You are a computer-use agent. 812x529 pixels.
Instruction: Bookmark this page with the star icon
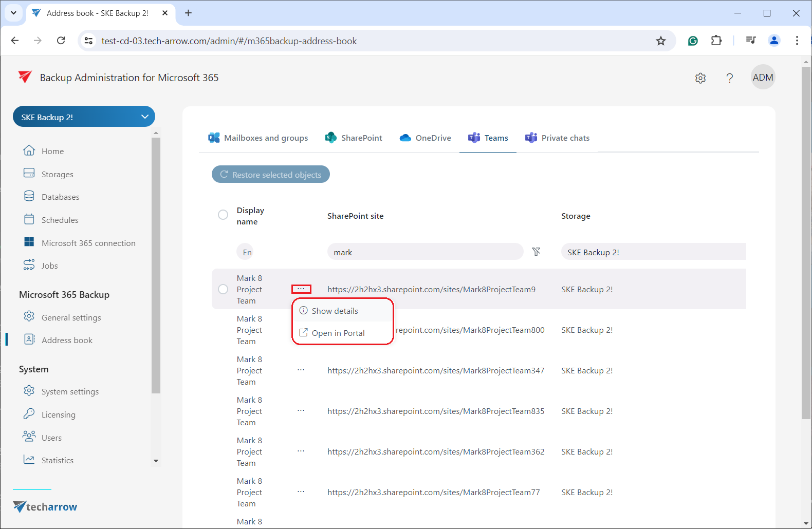660,41
